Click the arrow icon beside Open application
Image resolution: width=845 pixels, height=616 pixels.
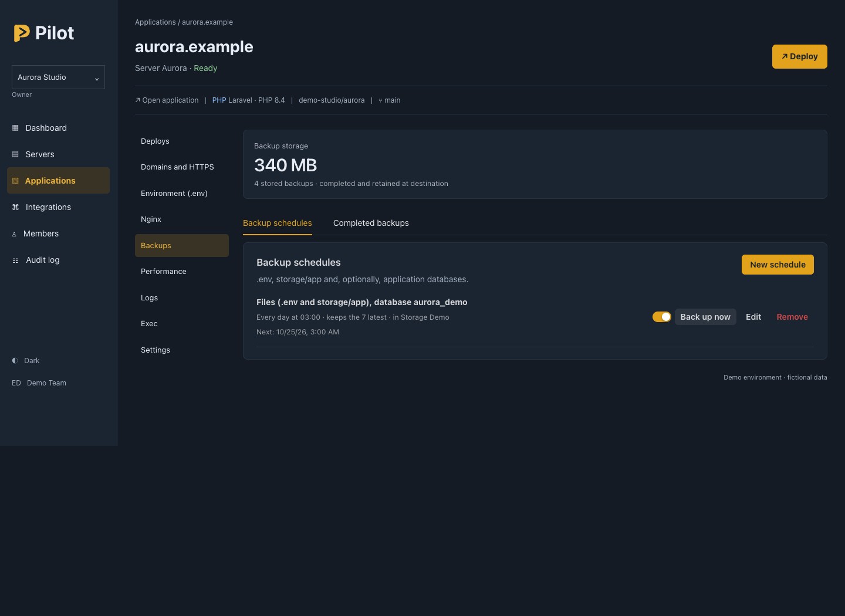[137, 100]
